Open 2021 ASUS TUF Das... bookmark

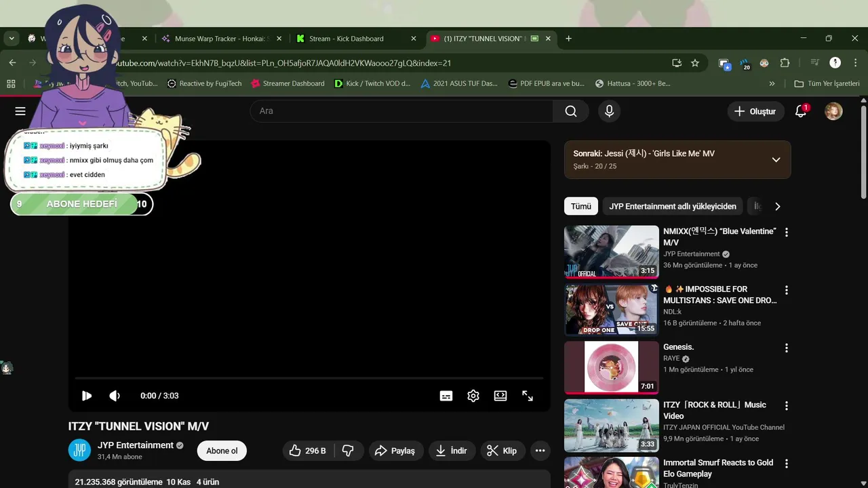[459, 83]
